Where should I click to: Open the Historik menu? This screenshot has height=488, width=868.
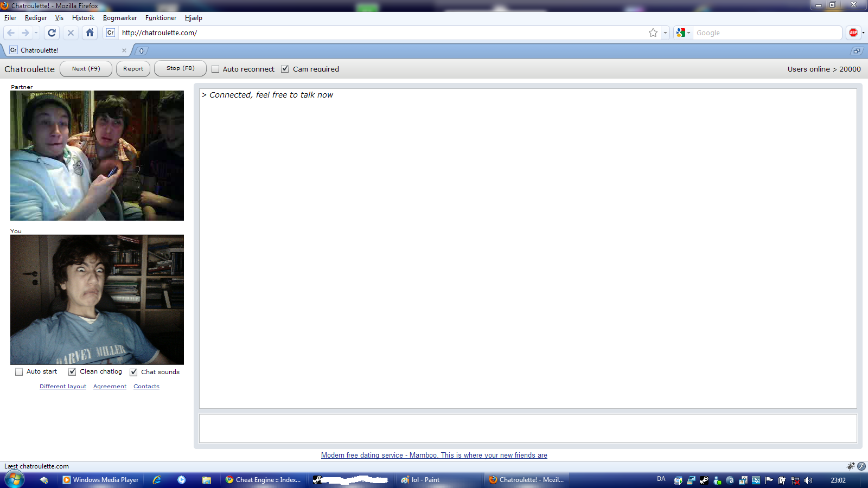pos(83,18)
